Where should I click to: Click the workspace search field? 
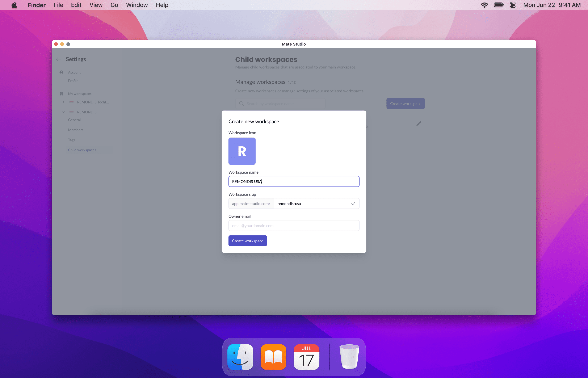280,104
